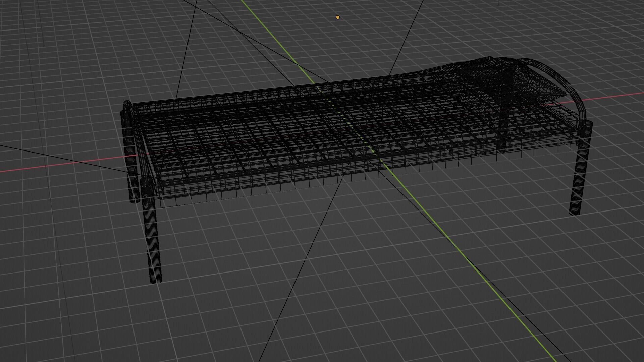
Task: Select the orange object origin dot
Action: (x=338, y=17)
